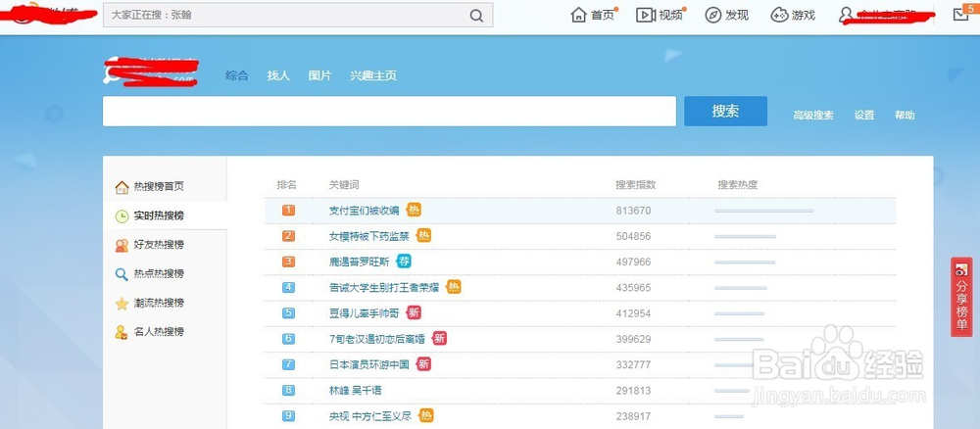Screen dimensions: 980x429
Task: Open the keyword 支付宝们被收编
Action: pyautogui.click(x=364, y=211)
